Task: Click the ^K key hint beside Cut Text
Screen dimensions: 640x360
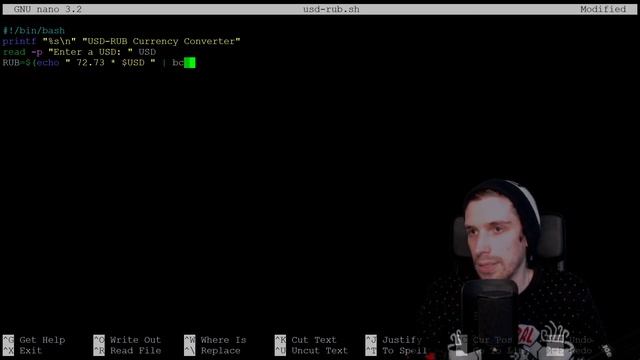Action: [x=280, y=340]
